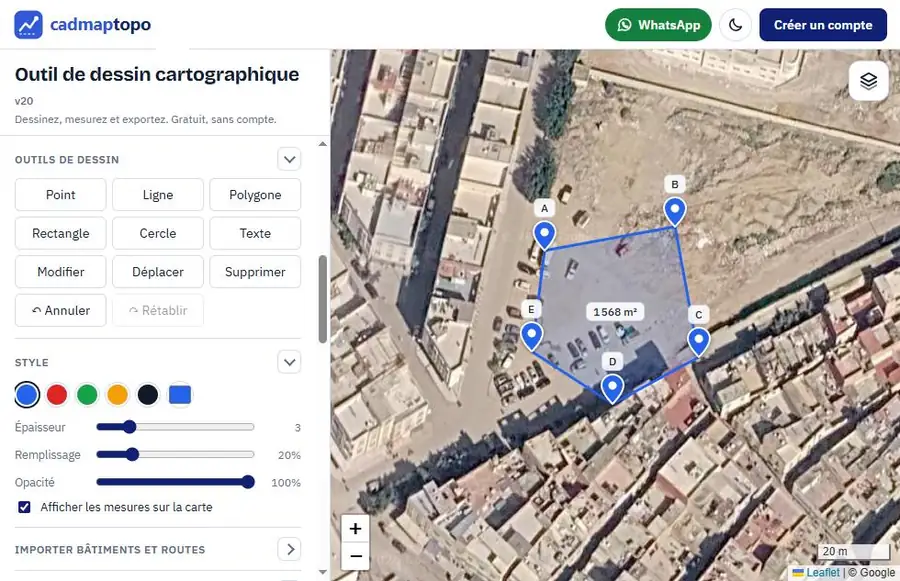900x581 pixels.
Task: Uncheck Afficher les mesures sur la carte
Action: (x=24, y=507)
